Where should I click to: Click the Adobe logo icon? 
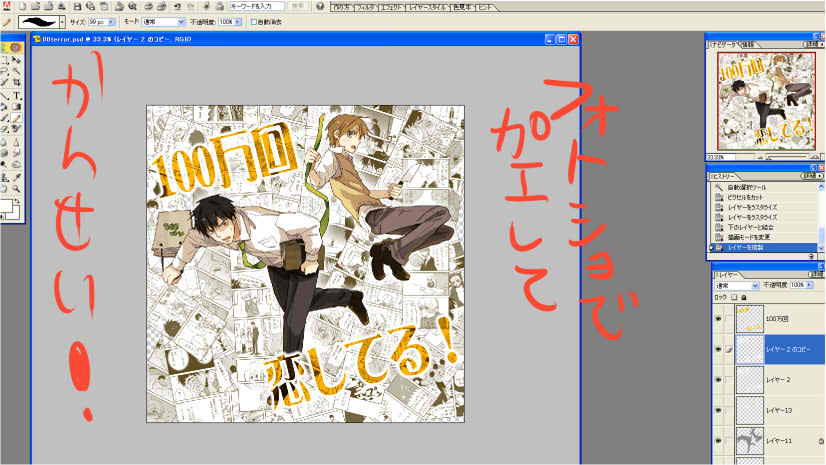pos(6,6)
